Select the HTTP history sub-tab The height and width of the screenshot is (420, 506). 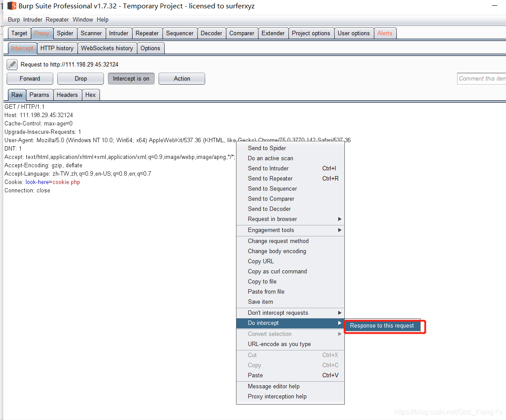click(x=57, y=48)
